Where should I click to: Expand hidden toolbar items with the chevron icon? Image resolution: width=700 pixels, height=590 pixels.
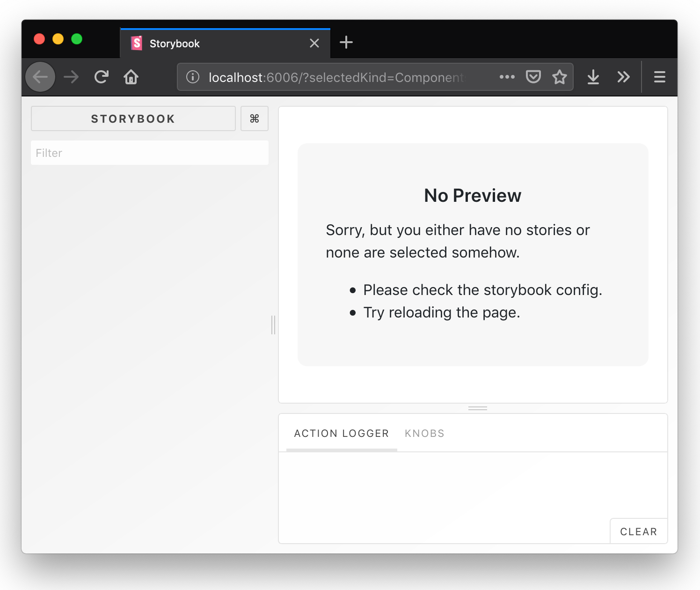tap(623, 76)
